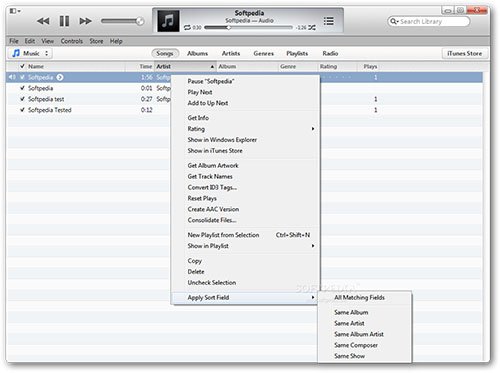Choose Show in Windows Explorer

[245, 140]
